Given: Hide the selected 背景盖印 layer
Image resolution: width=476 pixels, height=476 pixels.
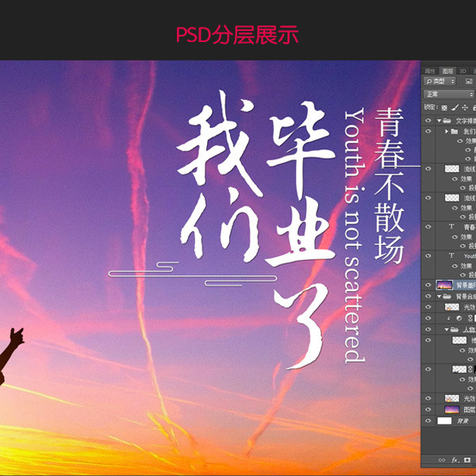Looking at the screenshot, I should point(428,285).
